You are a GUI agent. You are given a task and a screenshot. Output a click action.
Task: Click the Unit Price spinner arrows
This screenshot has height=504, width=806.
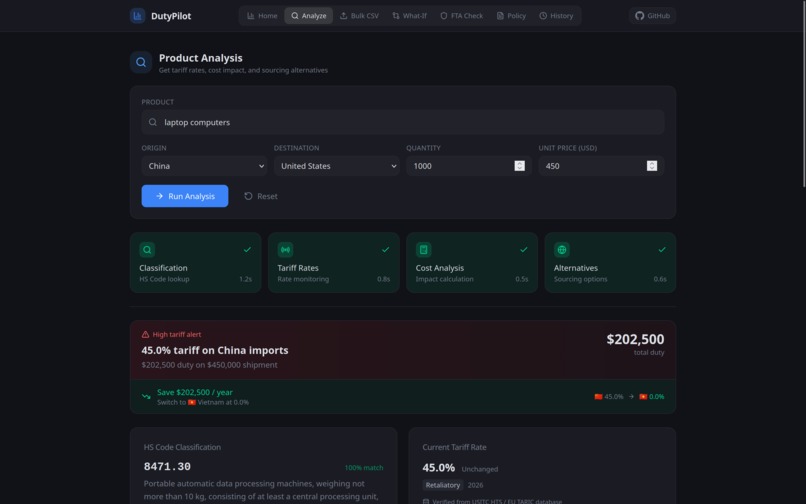[652, 166]
